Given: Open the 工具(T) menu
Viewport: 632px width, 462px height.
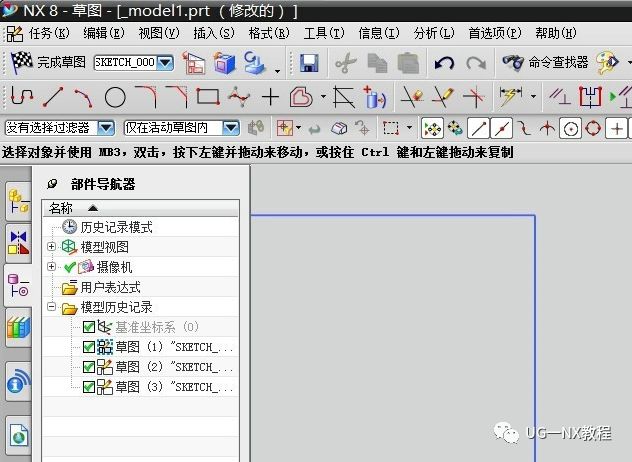Looking at the screenshot, I should (x=324, y=33).
